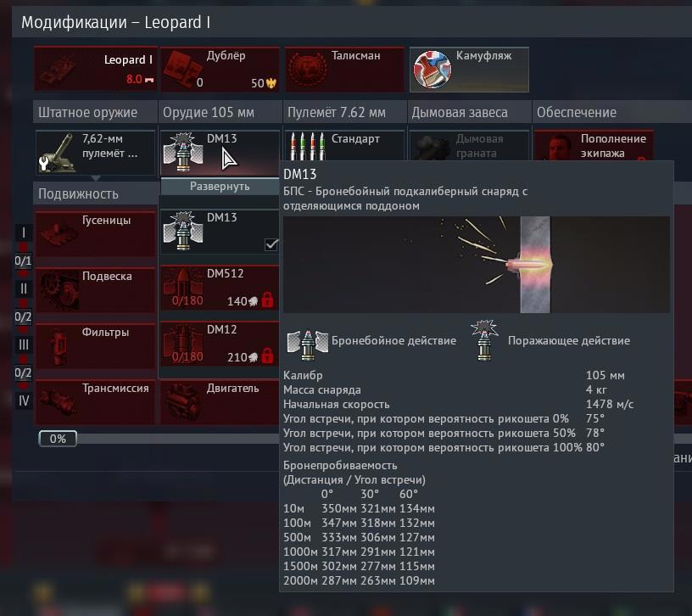
Task: Toggle the DM13 selected checkbox
Action: click(x=271, y=244)
